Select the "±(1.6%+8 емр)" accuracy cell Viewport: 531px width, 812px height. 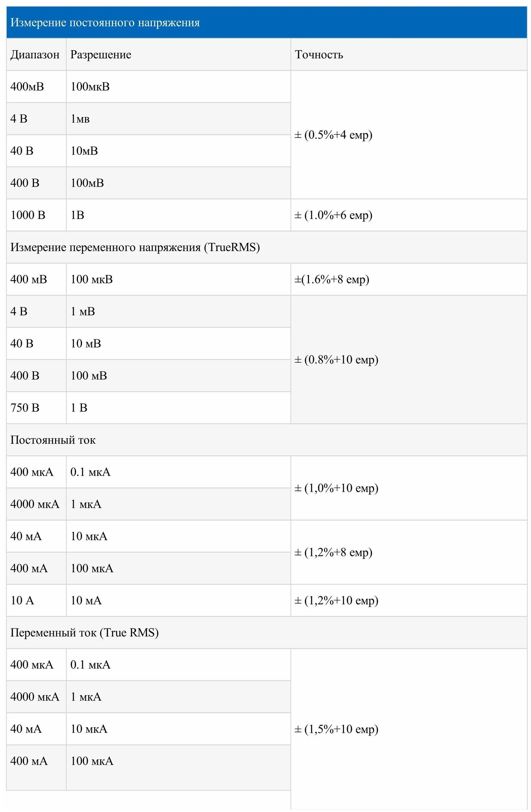pos(332,279)
